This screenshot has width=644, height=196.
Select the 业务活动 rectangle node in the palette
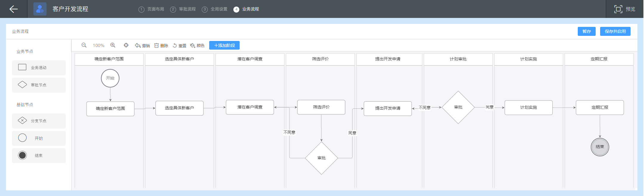39,68
